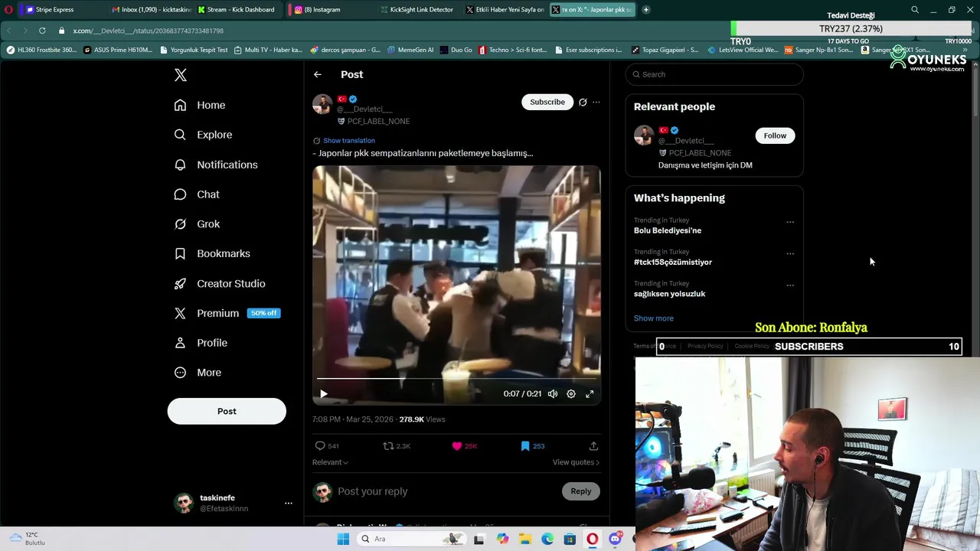Open Notifications in the sidebar
Image resolution: width=980 pixels, height=551 pixels.
[216, 165]
